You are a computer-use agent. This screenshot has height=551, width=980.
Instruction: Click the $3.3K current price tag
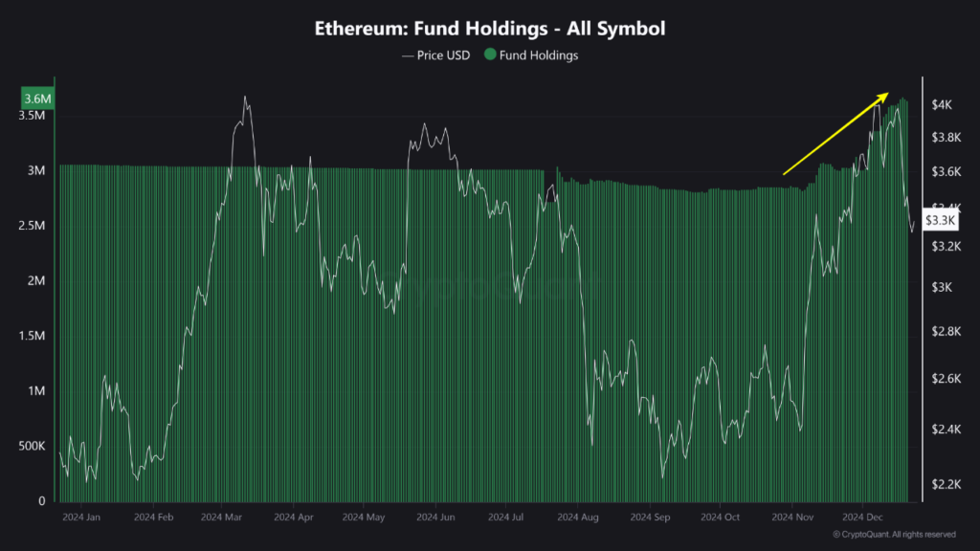click(x=941, y=221)
